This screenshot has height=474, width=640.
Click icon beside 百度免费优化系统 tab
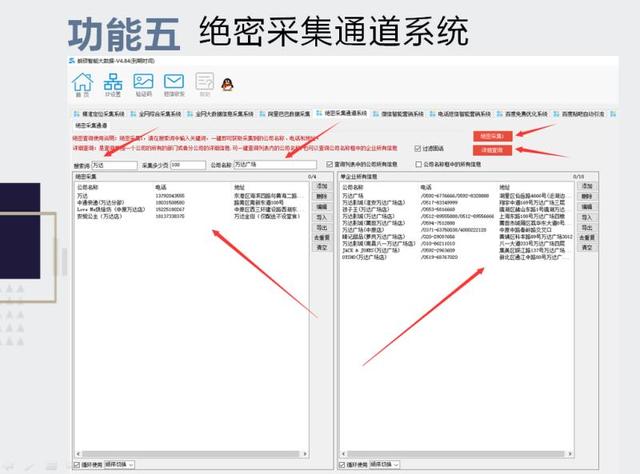(500, 114)
